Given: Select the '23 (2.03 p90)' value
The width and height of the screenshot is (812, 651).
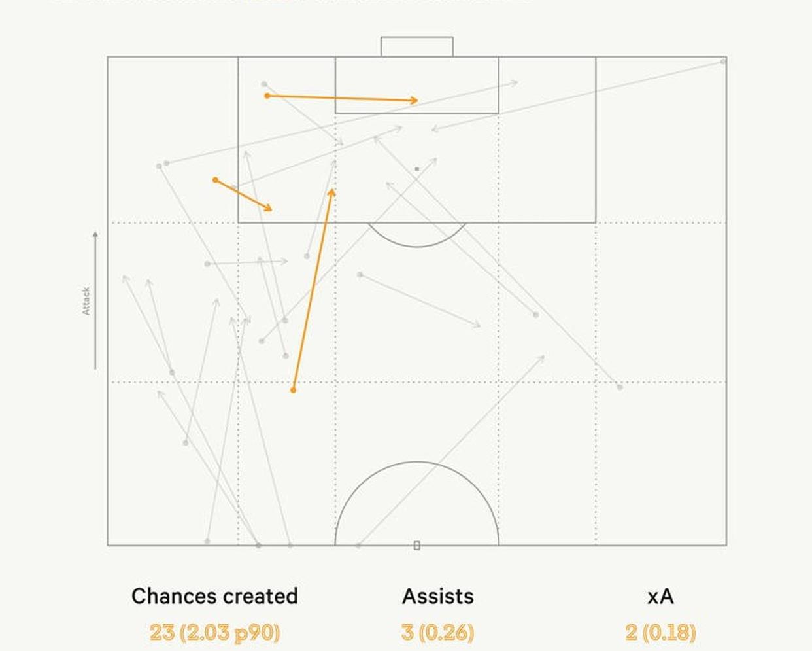Looking at the screenshot, I should tap(214, 632).
